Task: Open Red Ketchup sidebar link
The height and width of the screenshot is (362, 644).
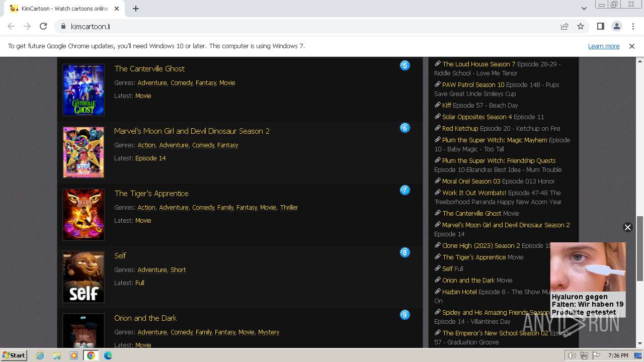Action: [460, 128]
